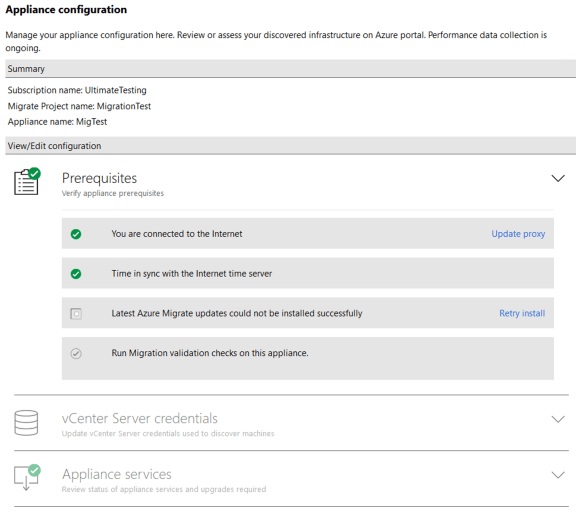This screenshot has width=576, height=514.
Task: Open Appliance services section title
Action: [x=117, y=474]
